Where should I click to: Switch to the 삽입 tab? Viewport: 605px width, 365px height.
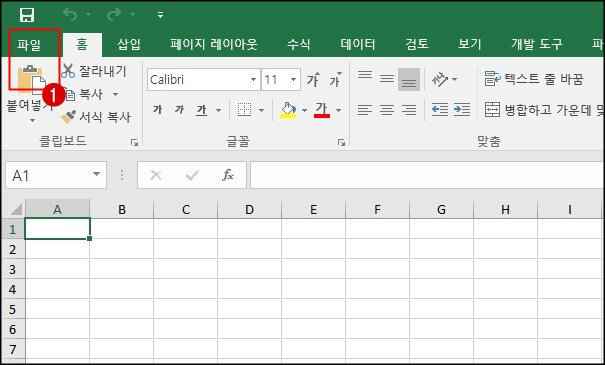(129, 44)
